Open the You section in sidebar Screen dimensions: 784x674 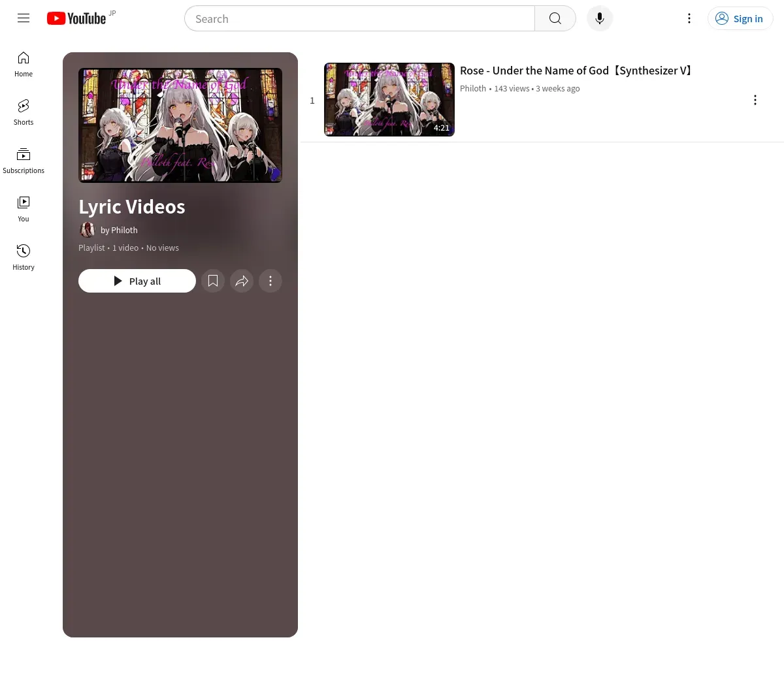tap(24, 210)
